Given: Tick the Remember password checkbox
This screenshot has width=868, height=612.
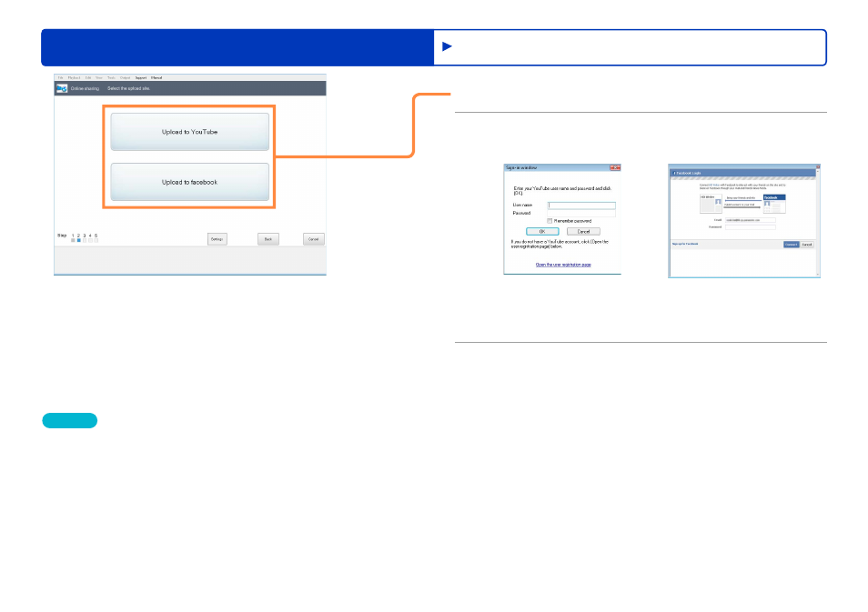Looking at the screenshot, I should tap(550, 221).
